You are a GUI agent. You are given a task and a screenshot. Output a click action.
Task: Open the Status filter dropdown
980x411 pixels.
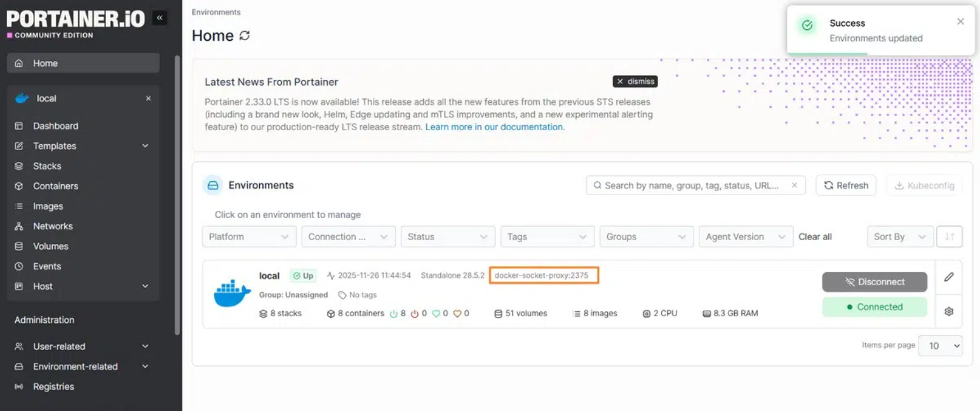pyautogui.click(x=448, y=236)
